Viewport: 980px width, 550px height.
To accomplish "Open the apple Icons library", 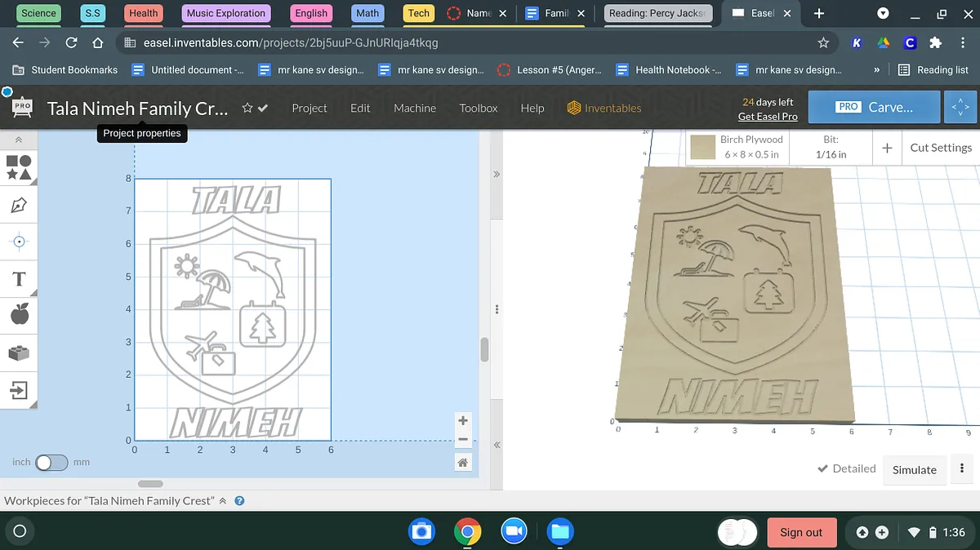I will [19, 313].
